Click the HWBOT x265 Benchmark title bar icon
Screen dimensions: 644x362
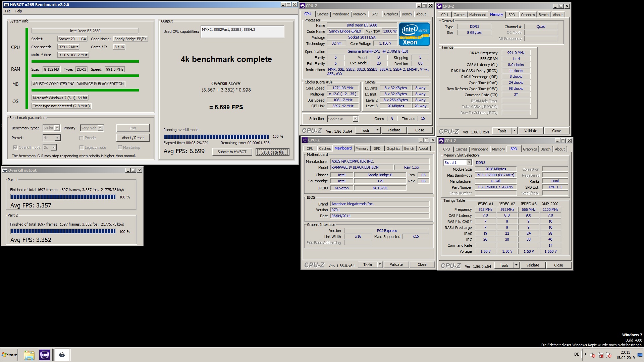point(6,5)
